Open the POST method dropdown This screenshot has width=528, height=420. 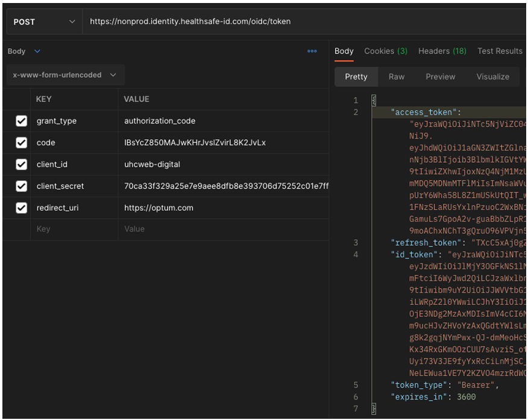(44, 22)
